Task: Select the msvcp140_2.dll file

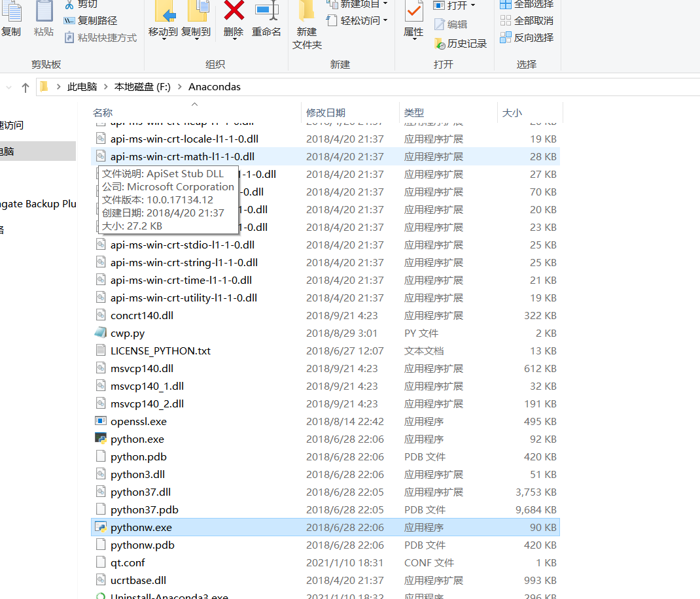Action: 325,404
